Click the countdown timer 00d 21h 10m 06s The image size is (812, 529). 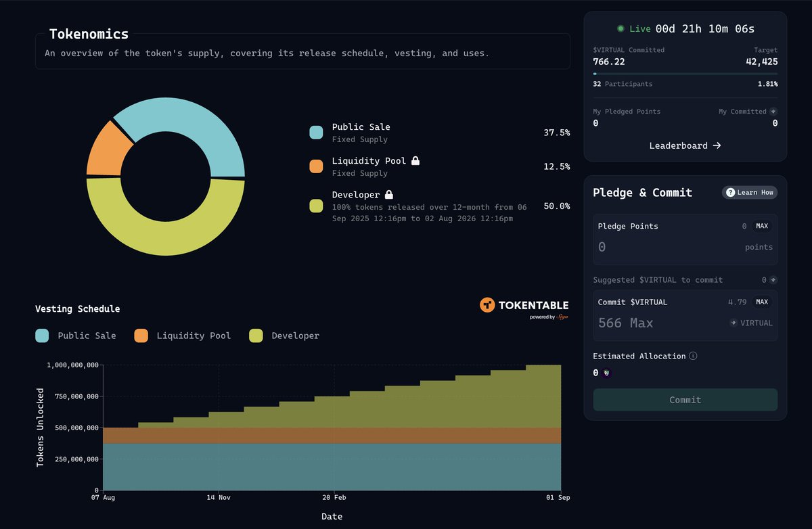tap(705, 29)
